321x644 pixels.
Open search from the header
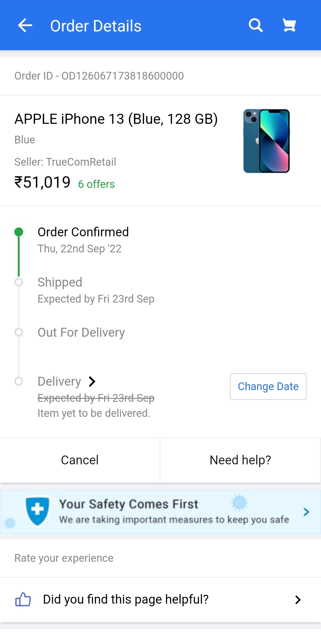(256, 26)
